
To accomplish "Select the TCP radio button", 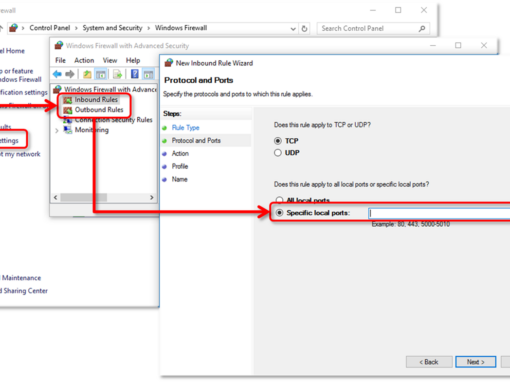I will (278, 141).
